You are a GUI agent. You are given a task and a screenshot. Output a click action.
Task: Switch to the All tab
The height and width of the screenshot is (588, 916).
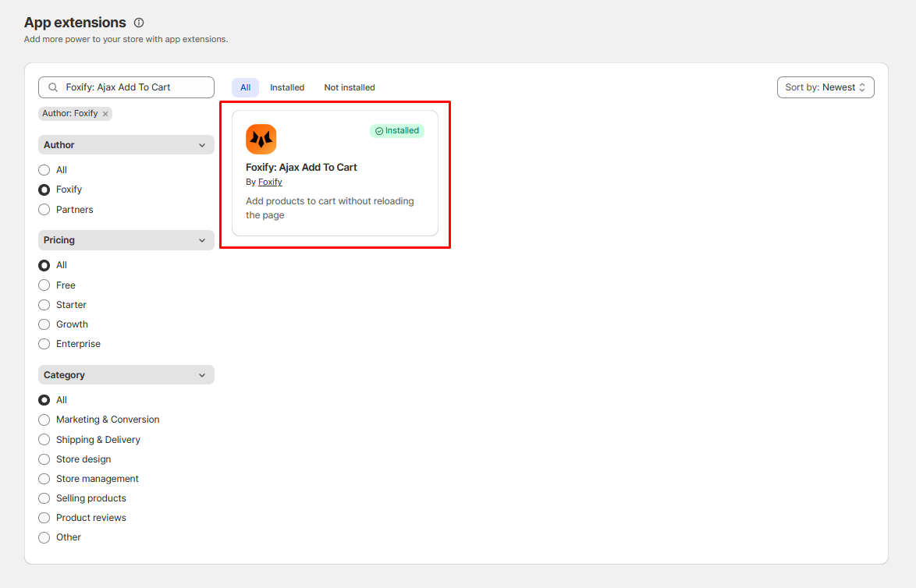pos(245,87)
